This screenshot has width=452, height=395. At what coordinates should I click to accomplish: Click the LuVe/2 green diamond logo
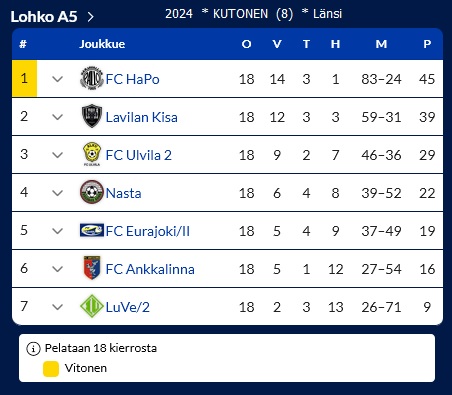(x=92, y=306)
